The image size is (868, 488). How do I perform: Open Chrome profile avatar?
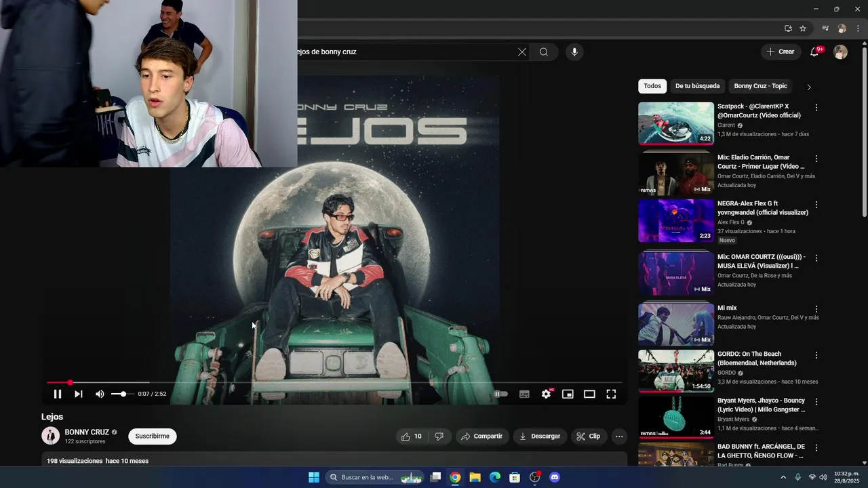pyautogui.click(x=842, y=28)
